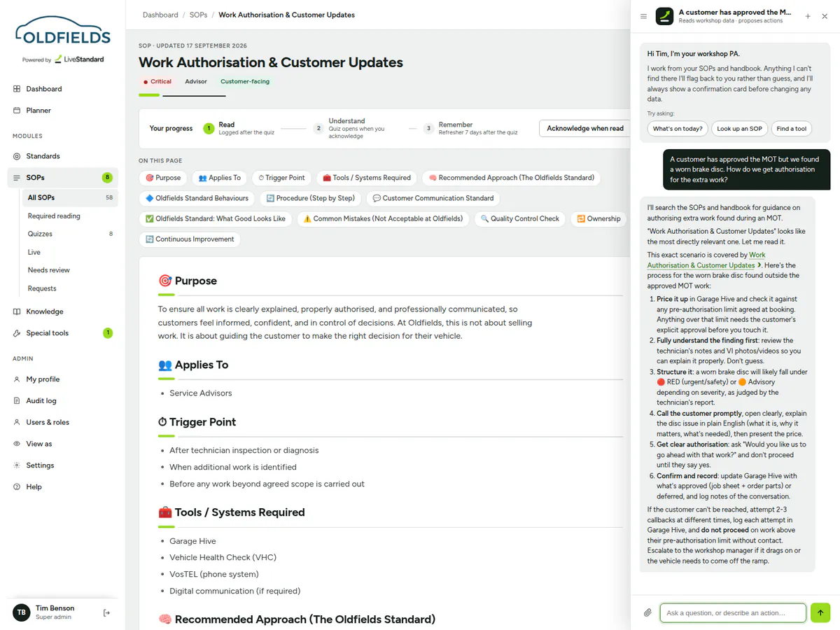Viewport: 840px width, 630px height.
Task: Jump to Procedure (Step by Step) chip
Action: pyautogui.click(x=311, y=198)
